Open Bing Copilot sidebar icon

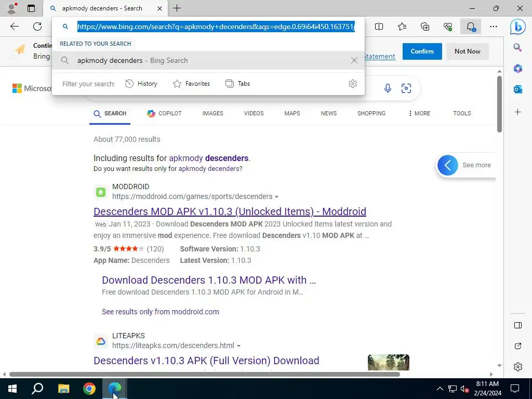tap(517, 26)
